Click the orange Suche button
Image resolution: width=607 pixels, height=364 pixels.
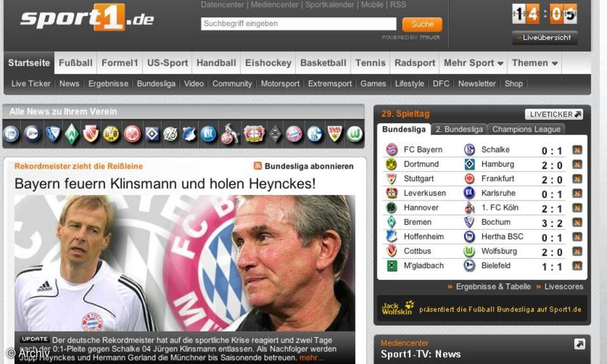[x=422, y=24]
